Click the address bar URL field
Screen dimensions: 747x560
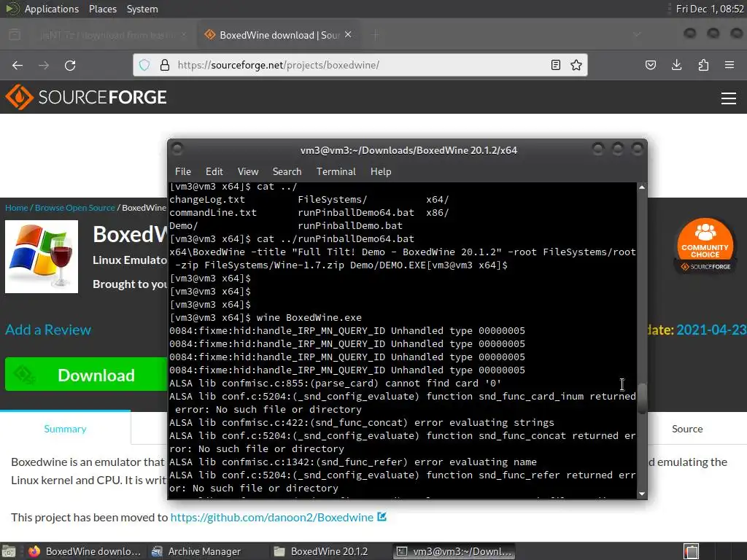point(360,65)
